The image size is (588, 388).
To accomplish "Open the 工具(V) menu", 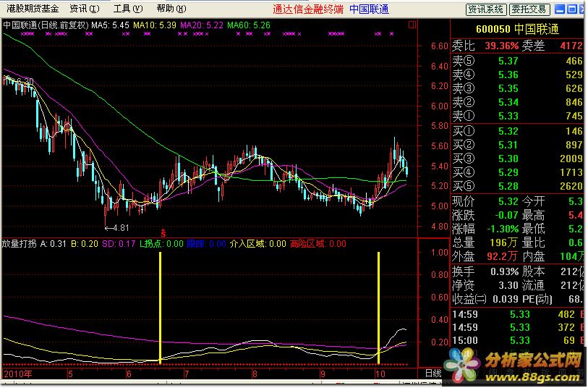I will [128, 9].
